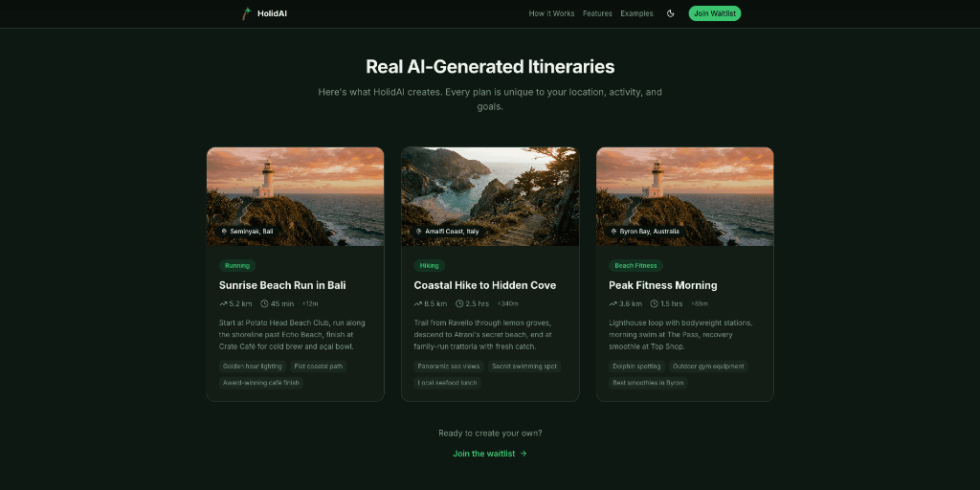Open the Sunrise Beach Run in Bali title
This screenshot has height=490, width=980.
[x=282, y=285]
